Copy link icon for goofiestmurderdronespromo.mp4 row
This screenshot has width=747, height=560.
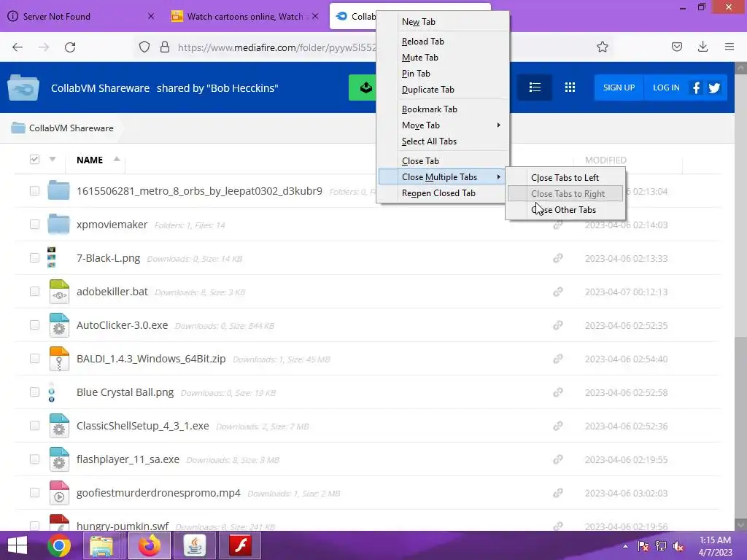click(558, 493)
